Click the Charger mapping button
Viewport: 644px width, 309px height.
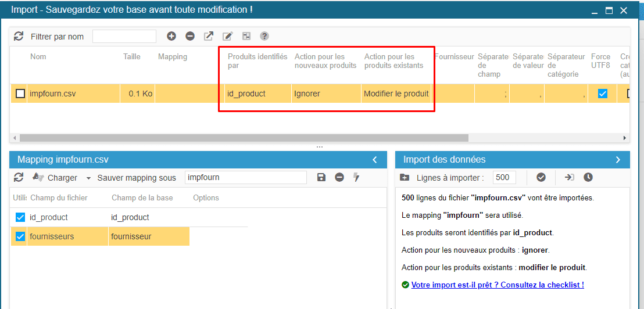(x=55, y=178)
